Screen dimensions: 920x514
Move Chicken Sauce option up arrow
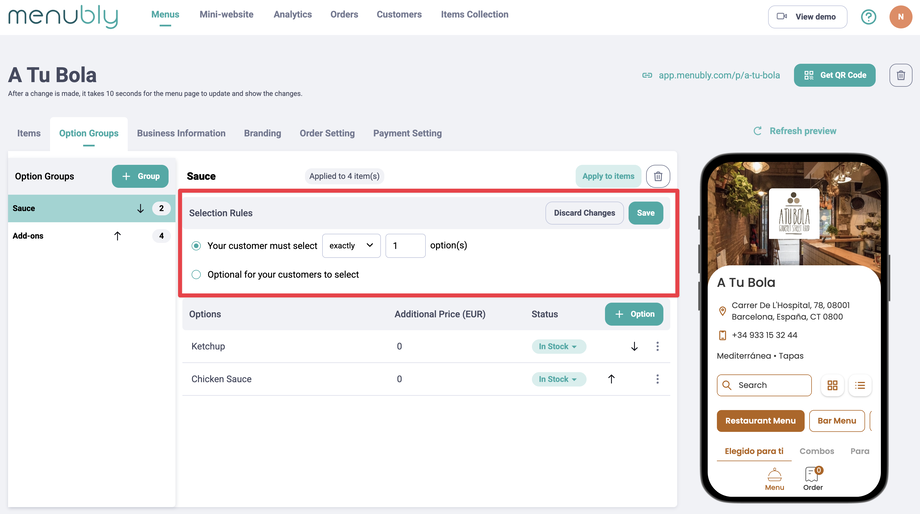(611, 379)
